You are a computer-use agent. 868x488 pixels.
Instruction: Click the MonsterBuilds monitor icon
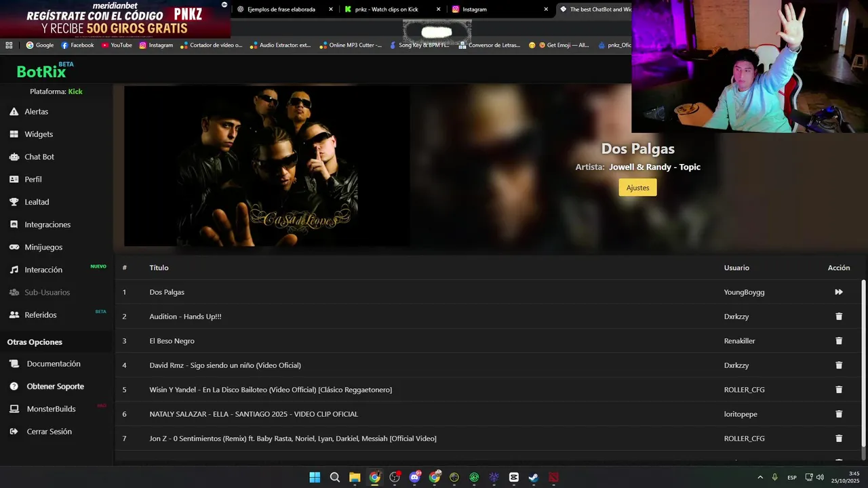(x=14, y=409)
